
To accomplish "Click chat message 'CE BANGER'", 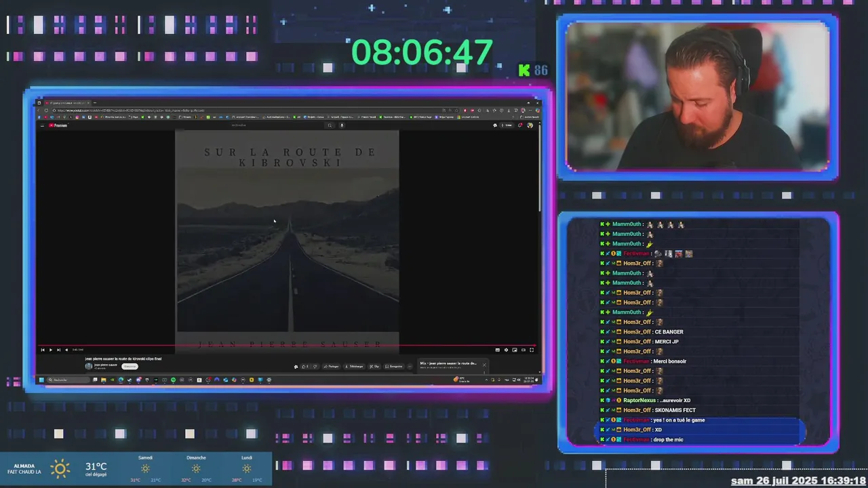I will pos(669,332).
